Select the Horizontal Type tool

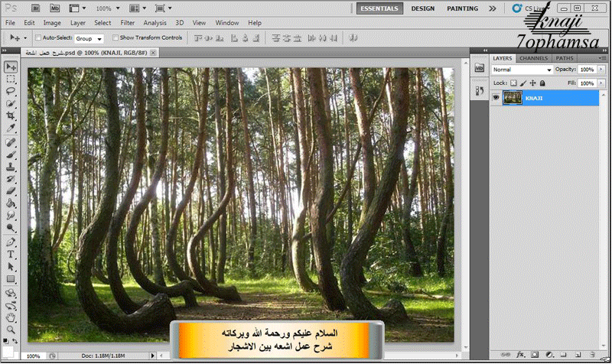[x=11, y=253]
